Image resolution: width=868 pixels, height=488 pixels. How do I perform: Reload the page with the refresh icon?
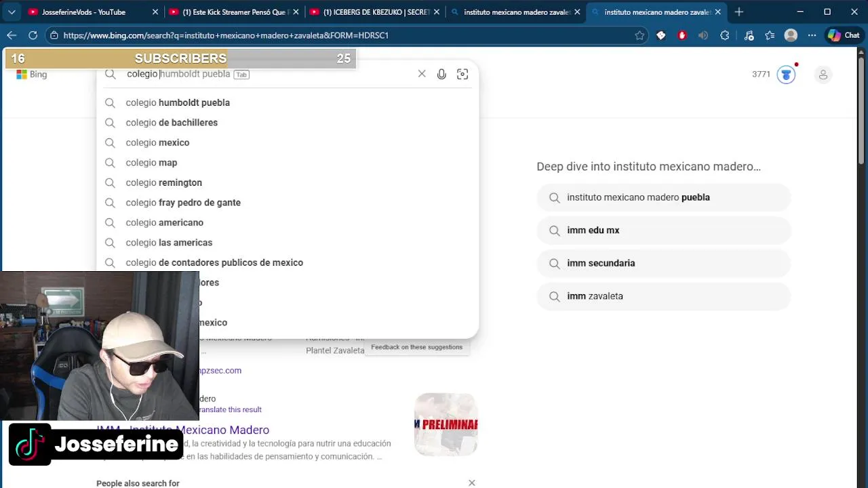tap(33, 35)
